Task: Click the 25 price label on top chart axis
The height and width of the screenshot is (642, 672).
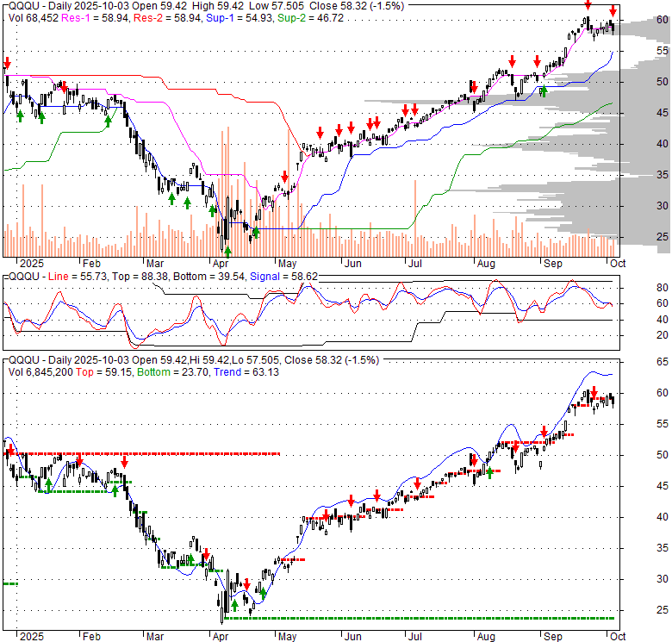Action: [663, 237]
